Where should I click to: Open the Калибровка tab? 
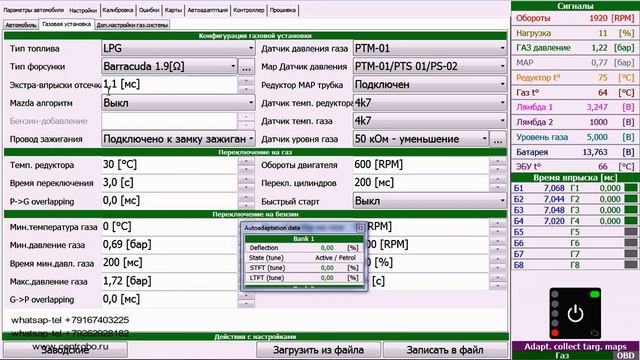click(x=118, y=10)
